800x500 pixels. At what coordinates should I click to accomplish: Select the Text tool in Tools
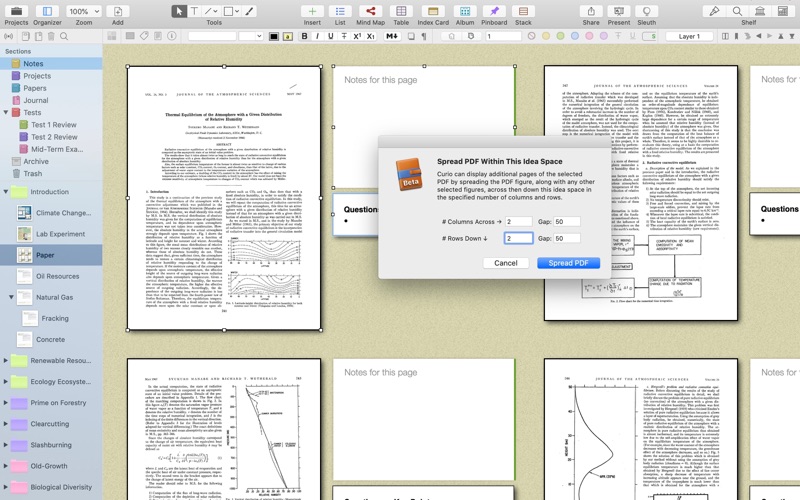point(194,11)
